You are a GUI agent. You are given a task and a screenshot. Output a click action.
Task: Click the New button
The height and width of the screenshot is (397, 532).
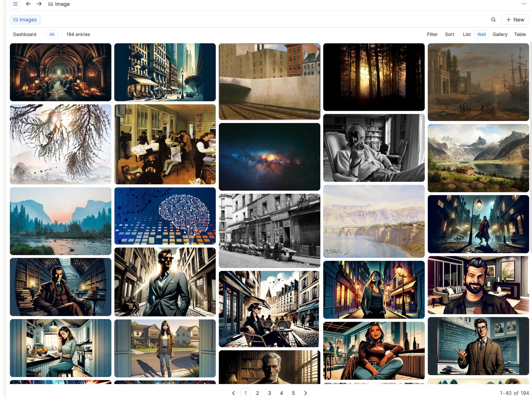tap(515, 20)
